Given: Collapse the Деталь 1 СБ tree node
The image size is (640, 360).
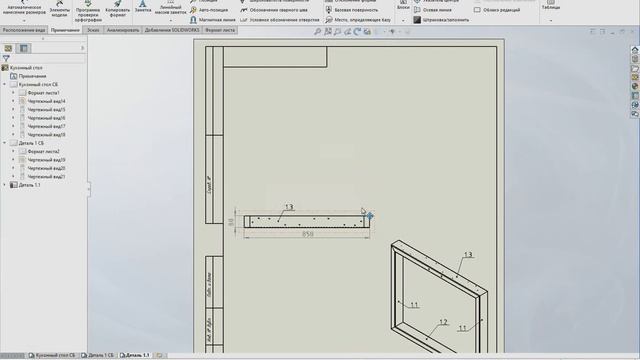Looking at the screenshot, I should click(x=4, y=143).
